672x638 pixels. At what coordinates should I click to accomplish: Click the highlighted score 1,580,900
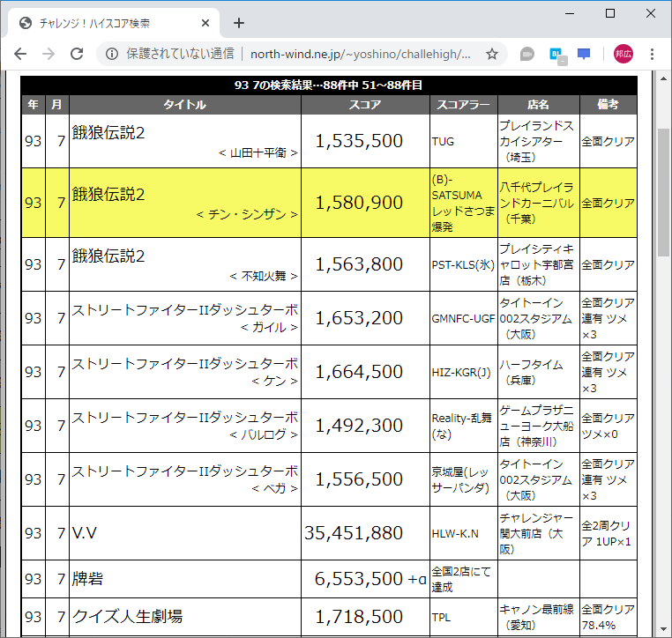pos(359,203)
